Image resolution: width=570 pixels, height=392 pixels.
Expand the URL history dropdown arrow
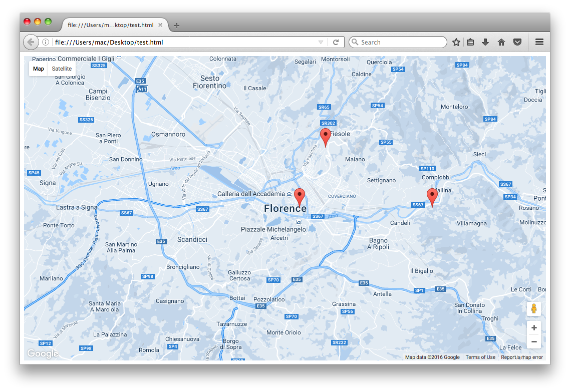click(321, 42)
